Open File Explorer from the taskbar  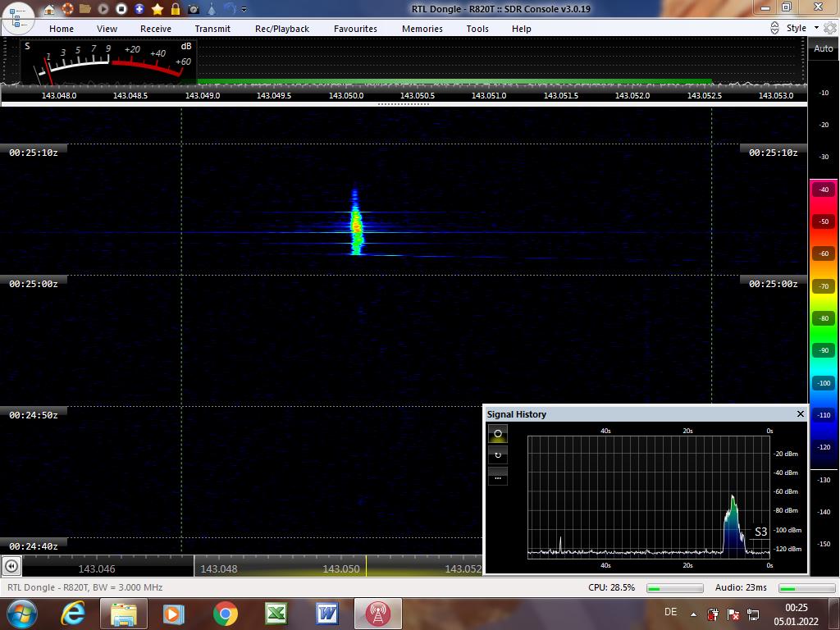(123, 614)
